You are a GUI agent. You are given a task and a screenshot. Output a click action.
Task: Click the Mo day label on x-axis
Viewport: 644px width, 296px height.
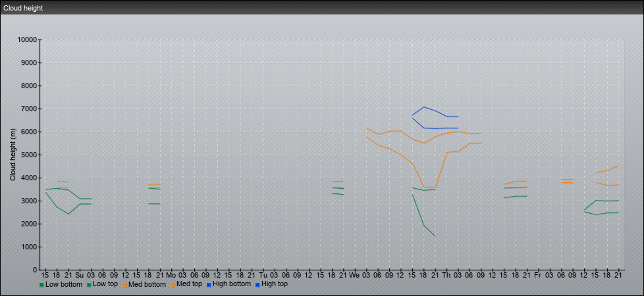(x=171, y=275)
